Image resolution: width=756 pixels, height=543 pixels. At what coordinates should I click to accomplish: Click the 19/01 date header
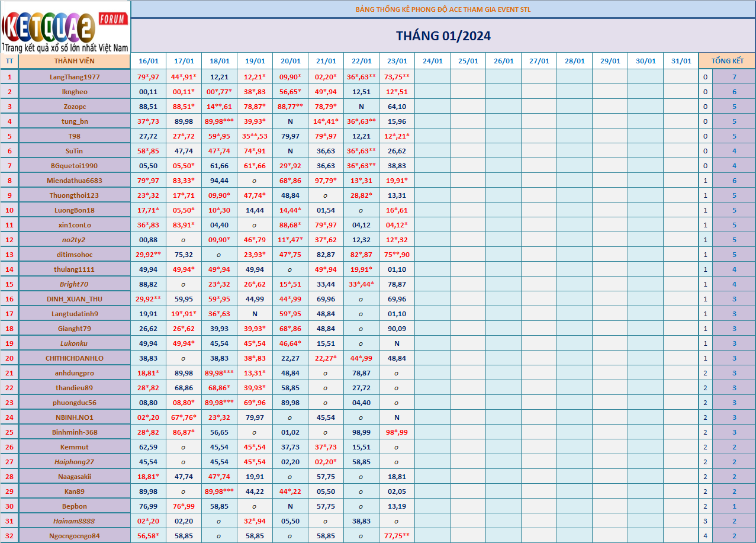[255, 61]
